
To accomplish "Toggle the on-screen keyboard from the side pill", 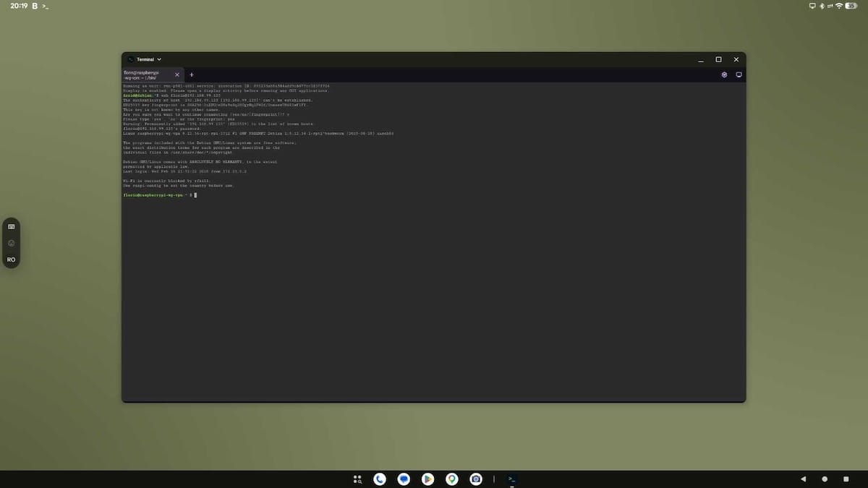I will click(11, 226).
